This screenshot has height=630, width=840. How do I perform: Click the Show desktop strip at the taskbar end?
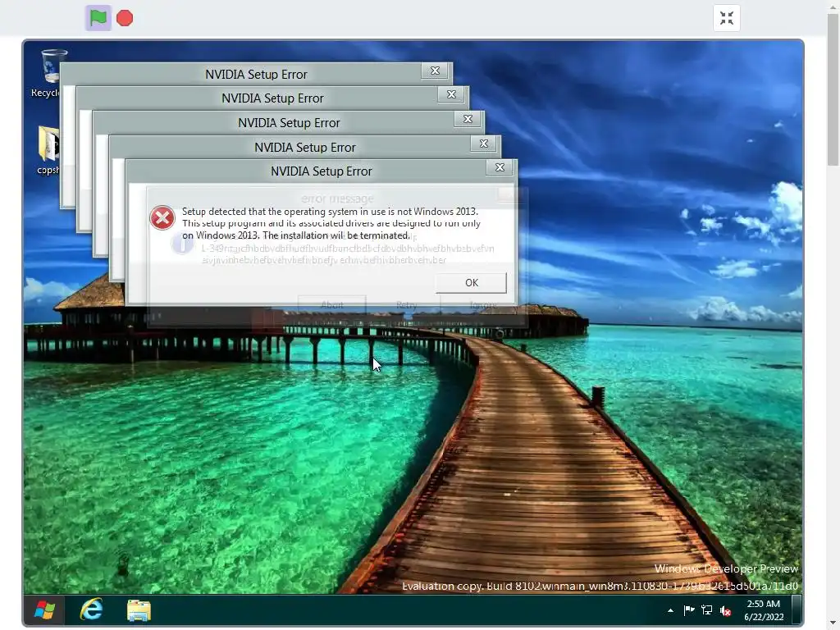(x=797, y=609)
